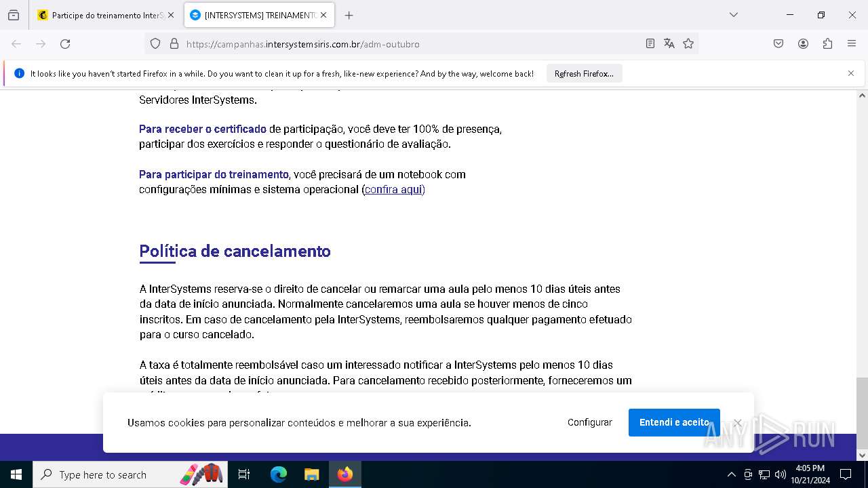Bookmark this page with star
Screen dimensions: 868x488
click(x=688, y=44)
